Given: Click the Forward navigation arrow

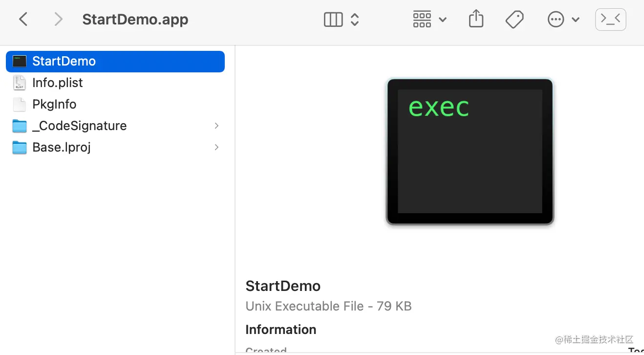Looking at the screenshot, I should click(x=58, y=20).
